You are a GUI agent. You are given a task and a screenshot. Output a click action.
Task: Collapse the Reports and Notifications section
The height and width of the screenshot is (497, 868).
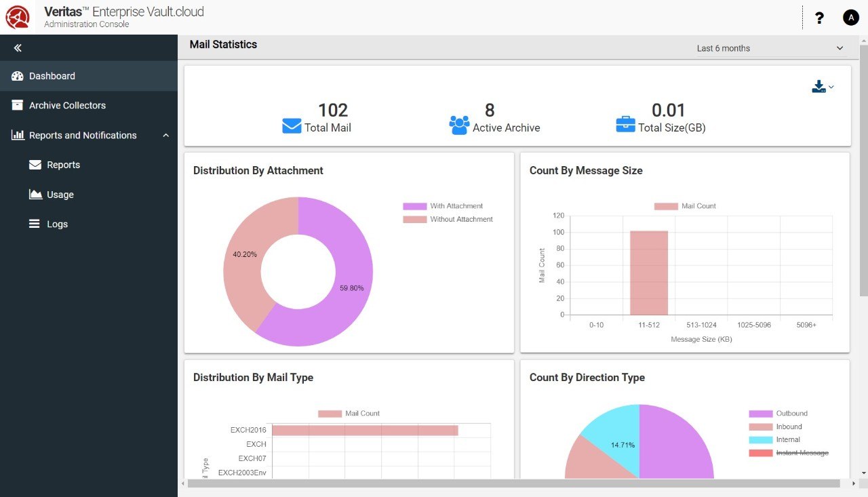click(x=166, y=135)
